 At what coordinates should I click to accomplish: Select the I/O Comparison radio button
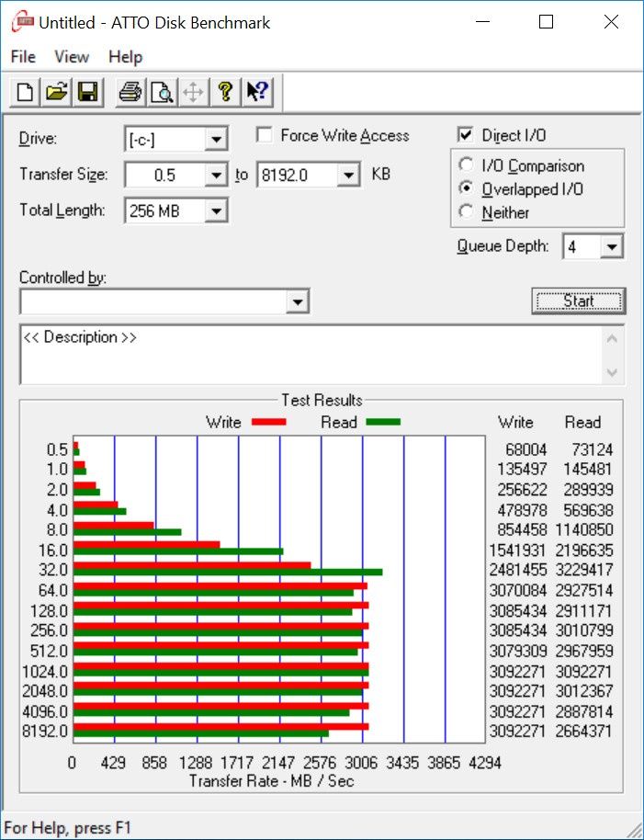click(467, 165)
